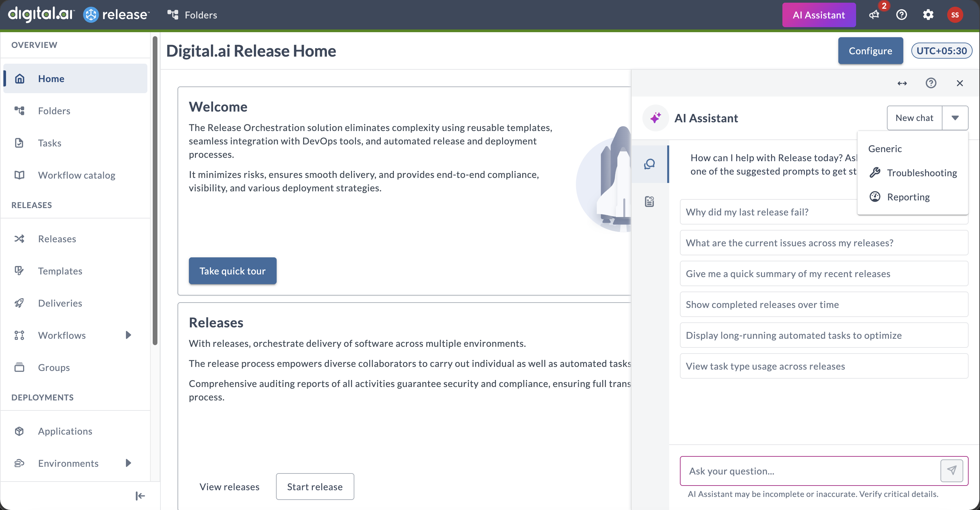The width and height of the screenshot is (980, 510).
Task: Click the digital.ai release logo
Action: click(x=79, y=14)
